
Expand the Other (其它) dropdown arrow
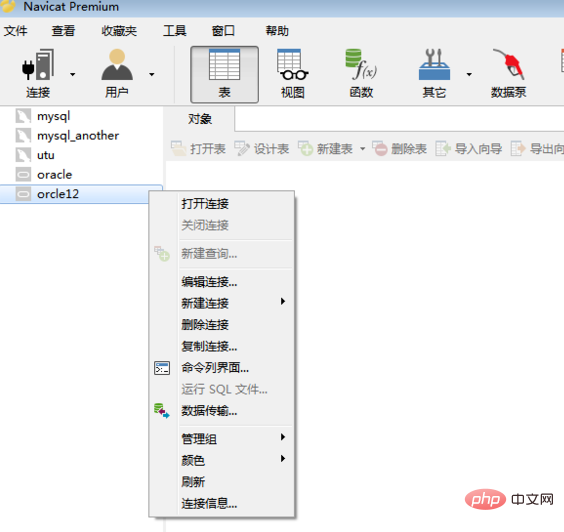469,74
